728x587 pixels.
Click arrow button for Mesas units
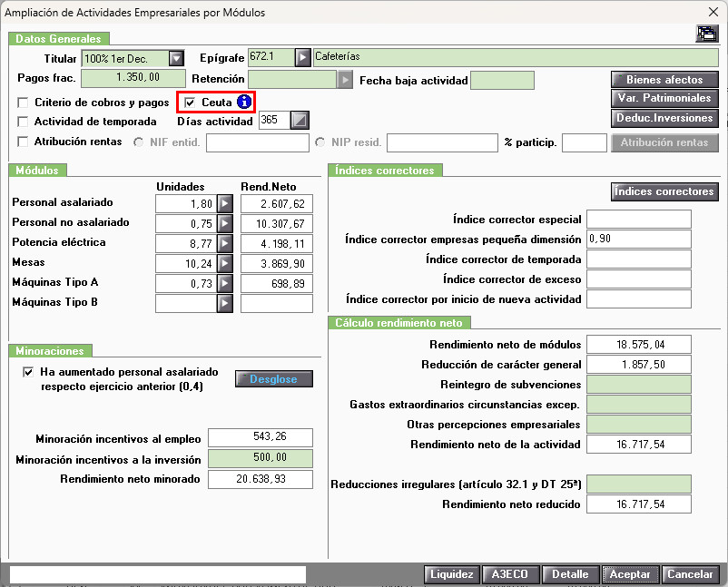(x=225, y=264)
